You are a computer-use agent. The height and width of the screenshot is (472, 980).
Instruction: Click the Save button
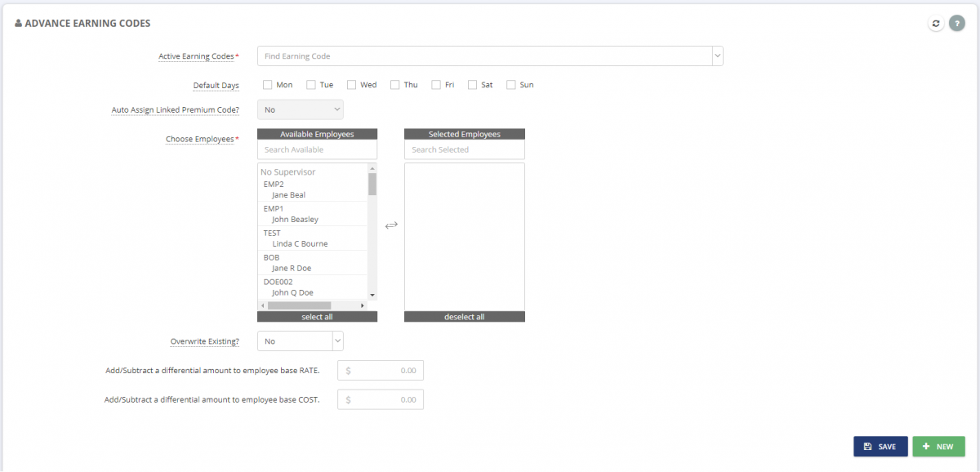tap(880, 447)
